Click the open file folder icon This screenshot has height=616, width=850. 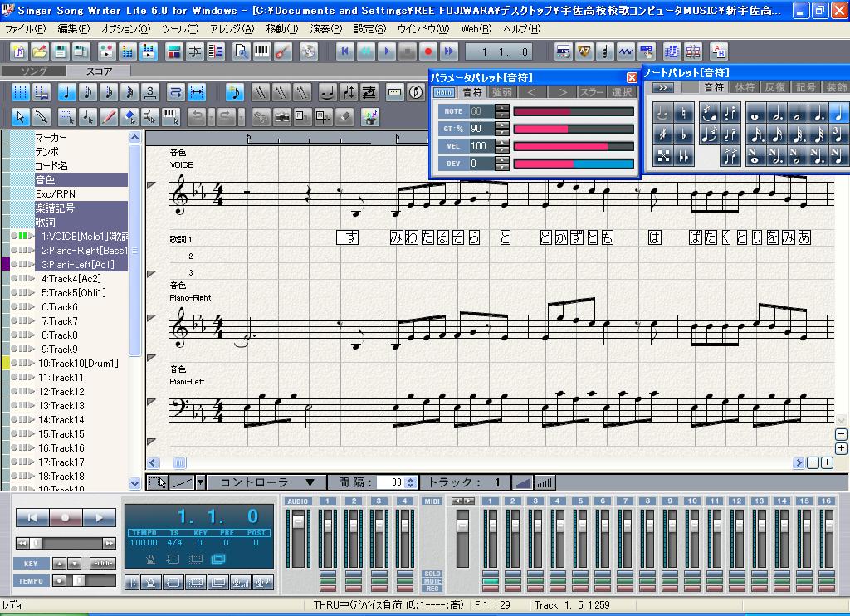click(39, 51)
